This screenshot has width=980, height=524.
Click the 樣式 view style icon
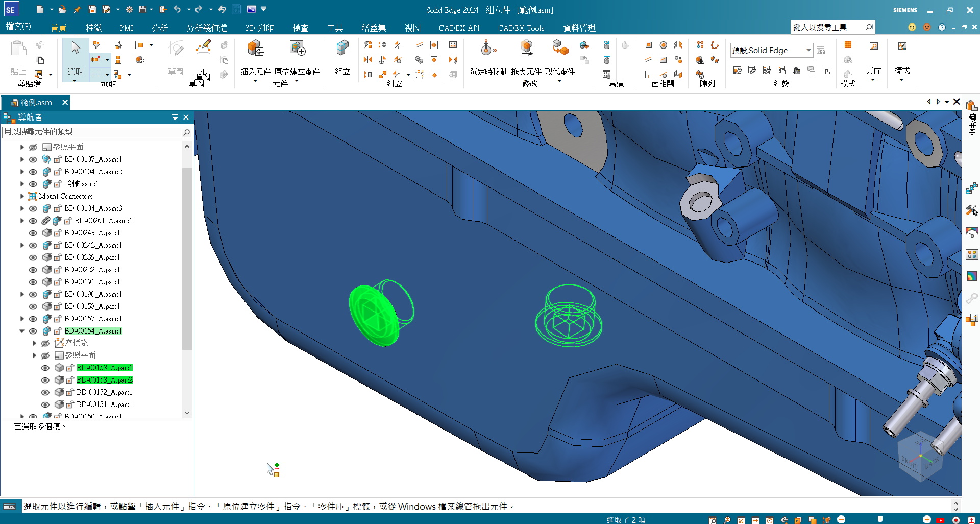pyautogui.click(x=902, y=46)
